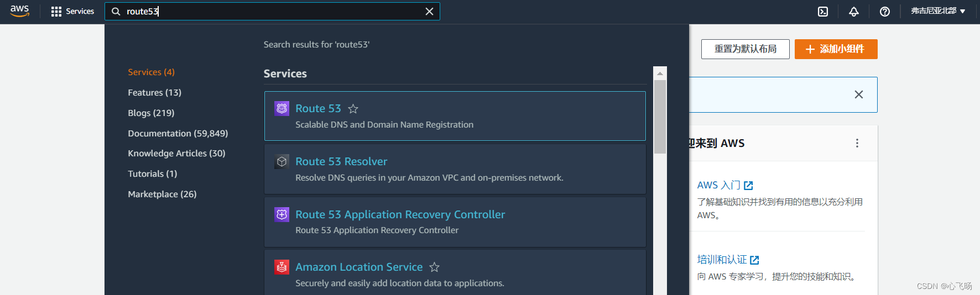This screenshot has height=295, width=980.
Task: Open the AWS 入门 link
Action: (725, 186)
